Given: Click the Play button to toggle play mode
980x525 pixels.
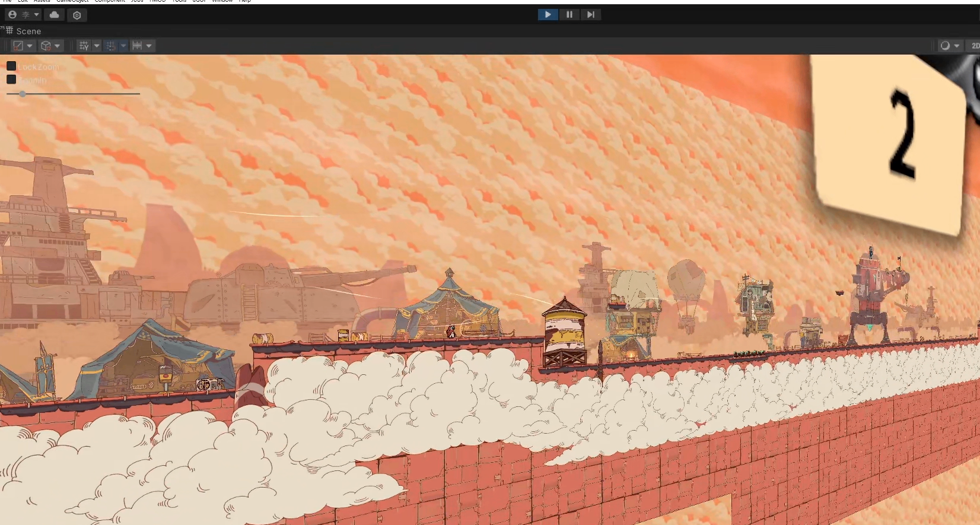Looking at the screenshot, I should click(x=548, y=15).
